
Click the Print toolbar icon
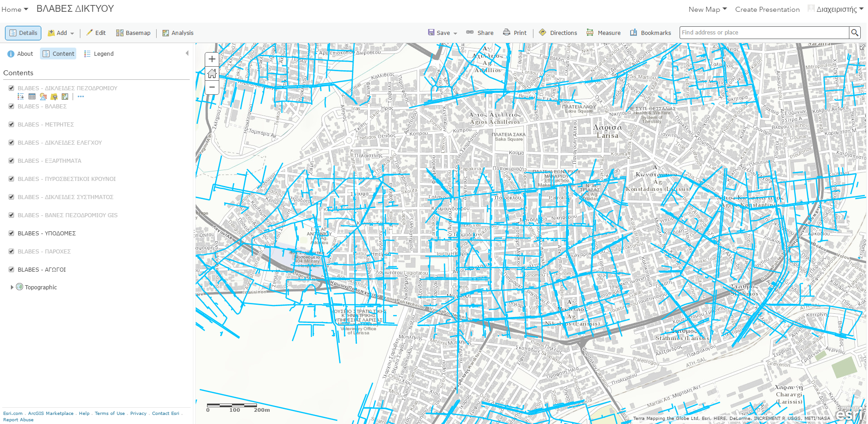click(x=507, y=33)
